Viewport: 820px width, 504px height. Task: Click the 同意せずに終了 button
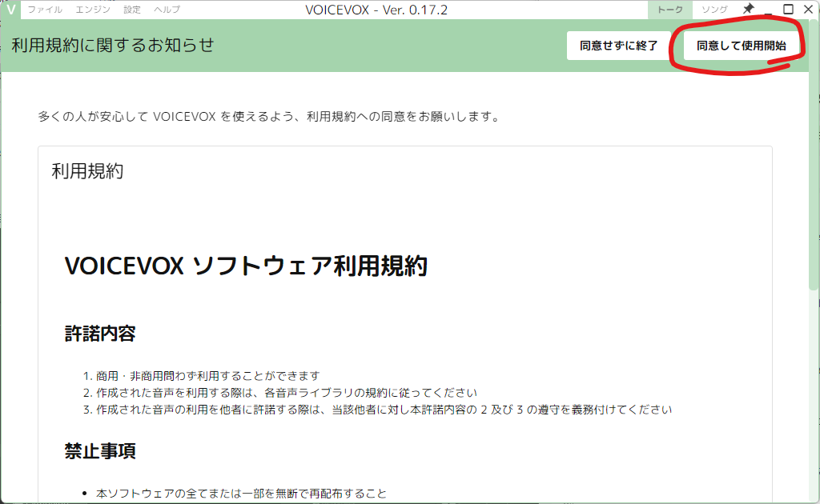(x=619, y=46)
